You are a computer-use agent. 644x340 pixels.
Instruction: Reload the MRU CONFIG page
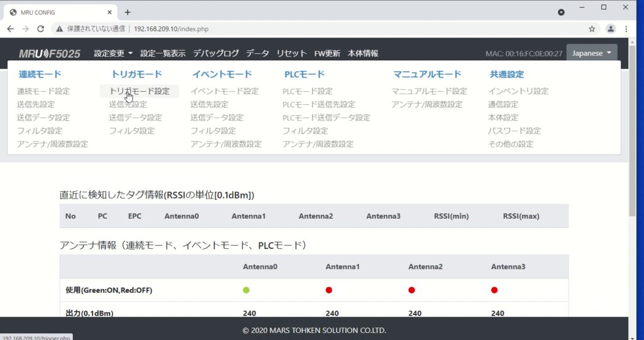point(40,29)
